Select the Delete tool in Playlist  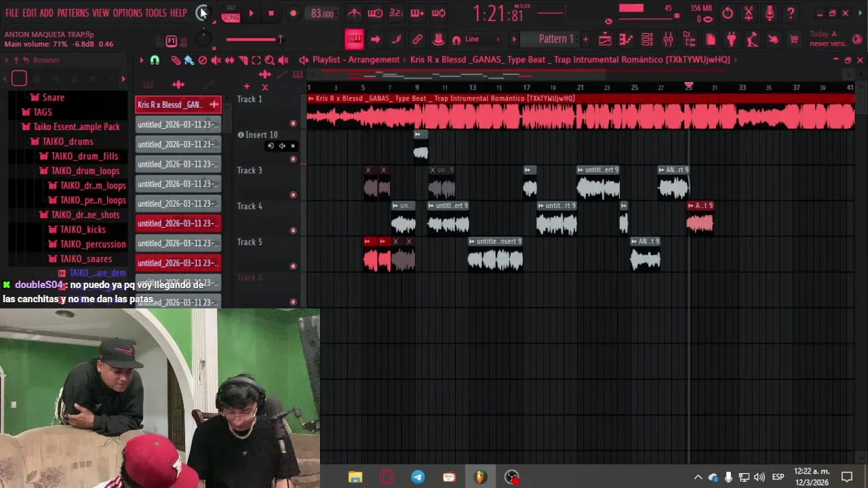(x=202, y=60)
